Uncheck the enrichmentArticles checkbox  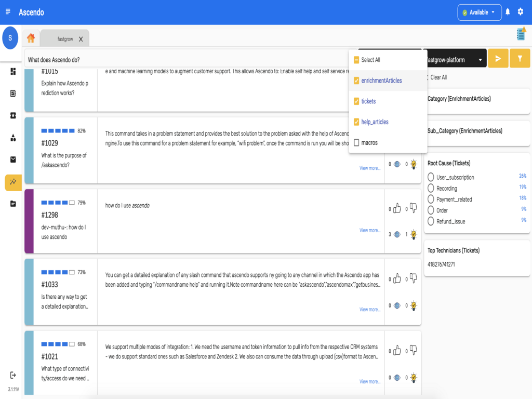(x=356, y=81)
